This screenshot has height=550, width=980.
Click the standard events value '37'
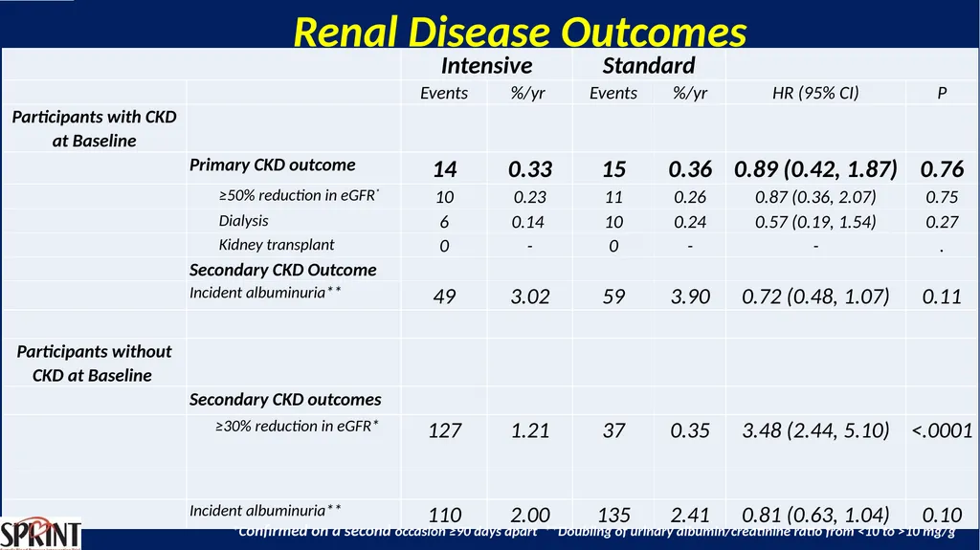click(x=613, y=430)
